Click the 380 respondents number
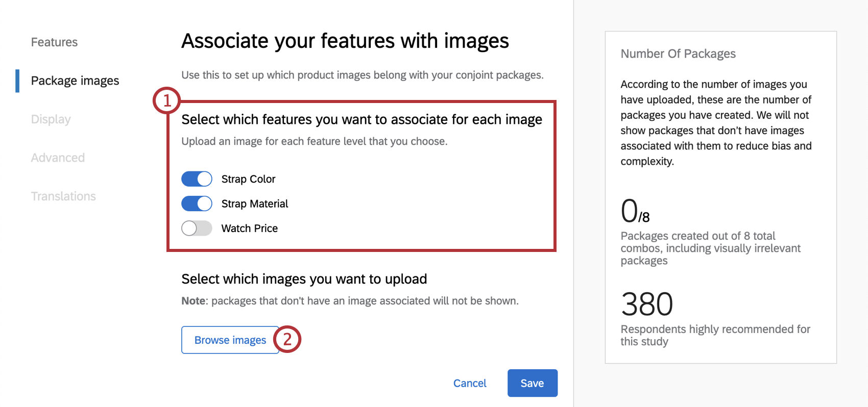The width and height of the screenshot is (868, 407). pyautogui.click(x=647, y=304)
